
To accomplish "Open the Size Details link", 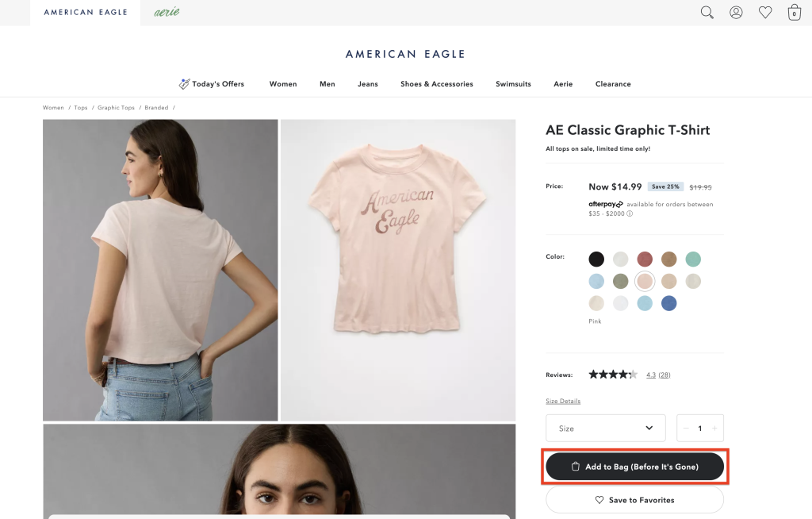I will coord(563,401).
